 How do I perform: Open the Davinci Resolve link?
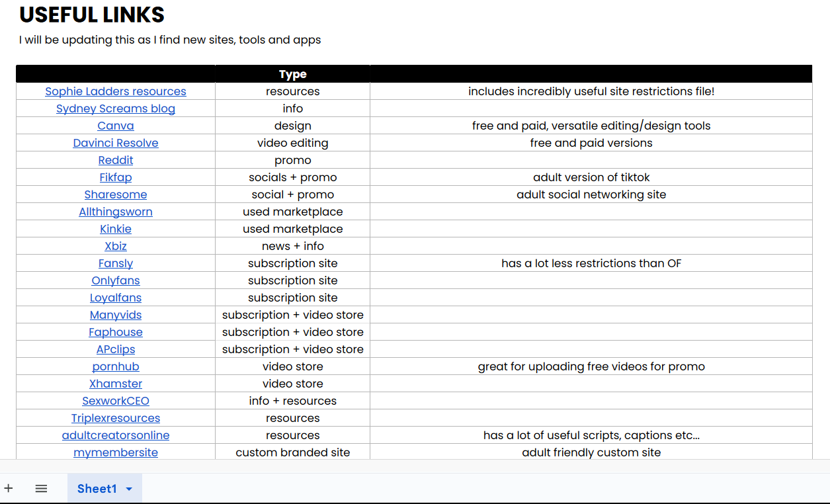(116, 143)
